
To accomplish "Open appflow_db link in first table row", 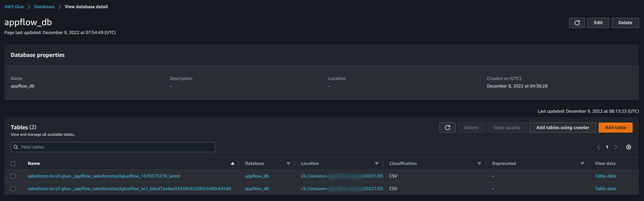I will pos(257,176).
